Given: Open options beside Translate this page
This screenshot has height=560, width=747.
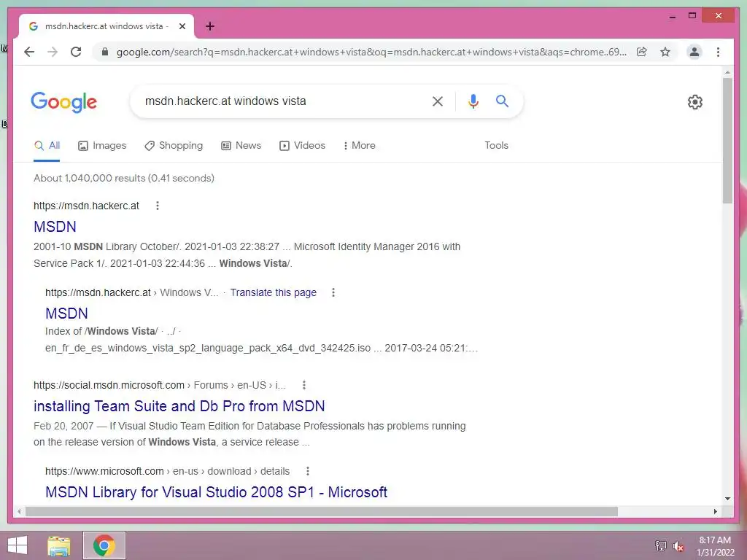Looking at the screenshot, I should [x=333, y=292].
